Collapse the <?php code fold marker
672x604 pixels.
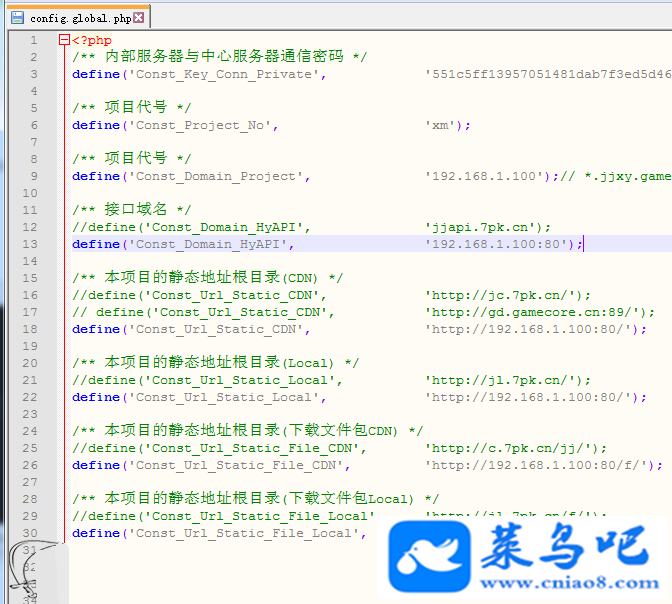(x=64, y=40)
